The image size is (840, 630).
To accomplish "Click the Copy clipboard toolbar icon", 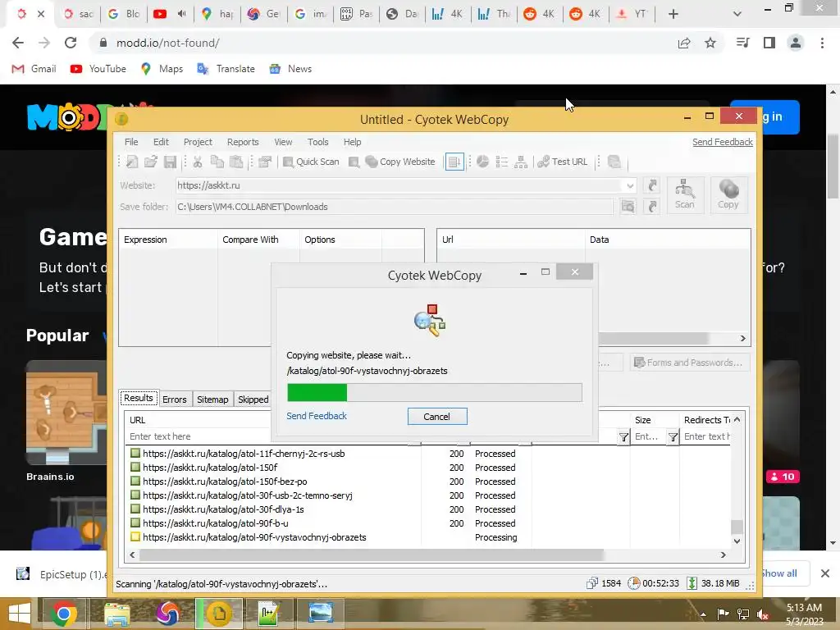I will (x=217, y=162).
